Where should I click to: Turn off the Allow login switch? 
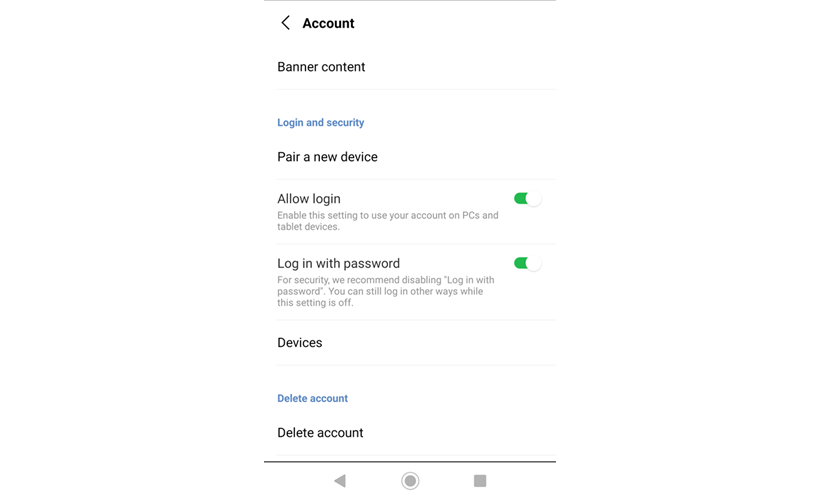[x=527, y=199]
